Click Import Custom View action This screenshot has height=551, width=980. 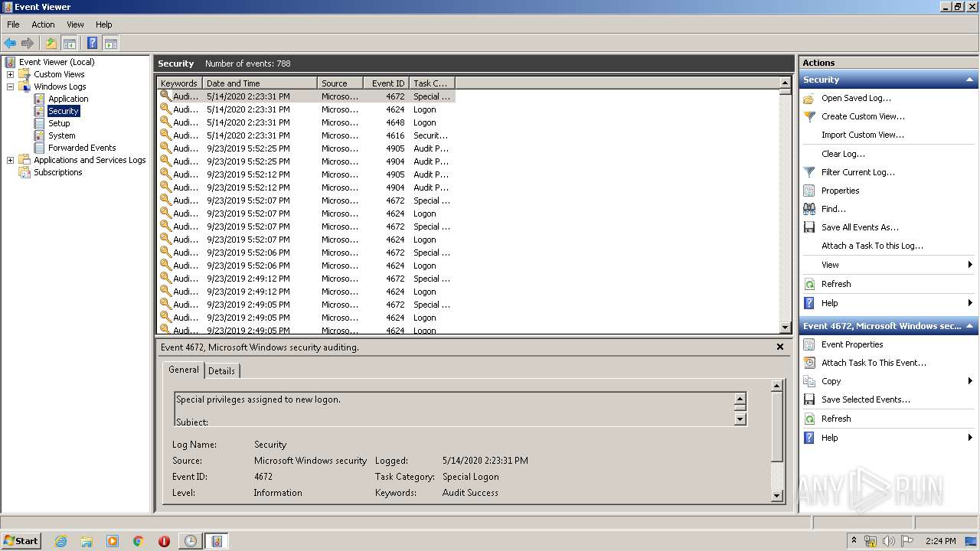pos(863,135)
